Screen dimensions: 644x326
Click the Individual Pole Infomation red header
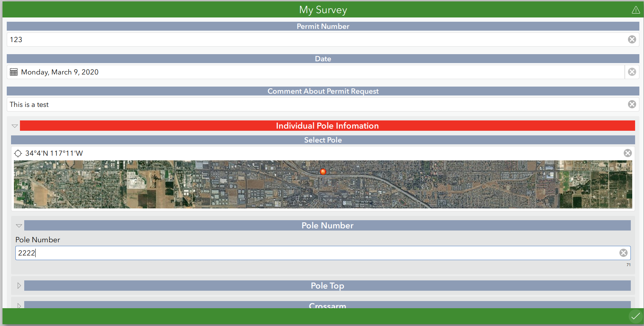click(x=327, y=126)
